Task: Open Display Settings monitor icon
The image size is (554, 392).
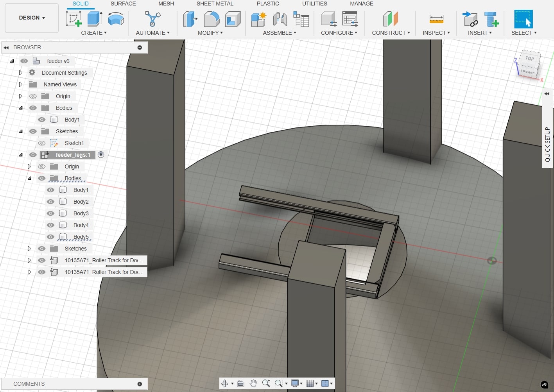Action: point(295,383)
